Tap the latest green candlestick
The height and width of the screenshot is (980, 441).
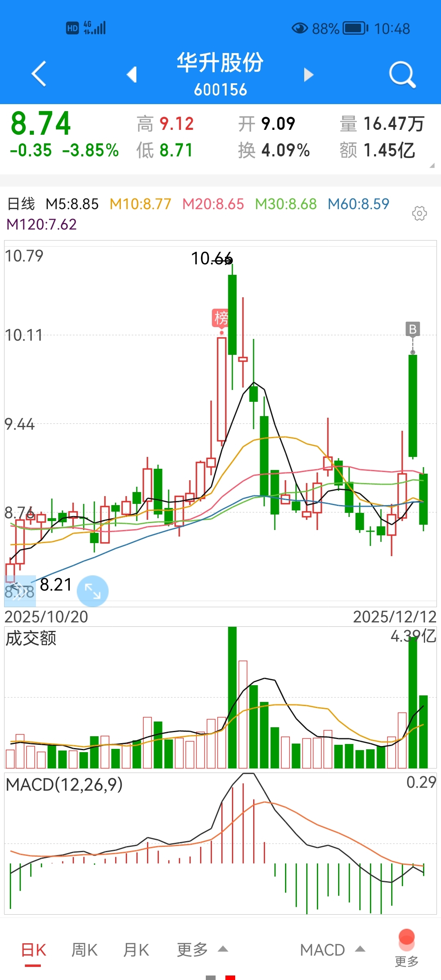coord(423,499)
